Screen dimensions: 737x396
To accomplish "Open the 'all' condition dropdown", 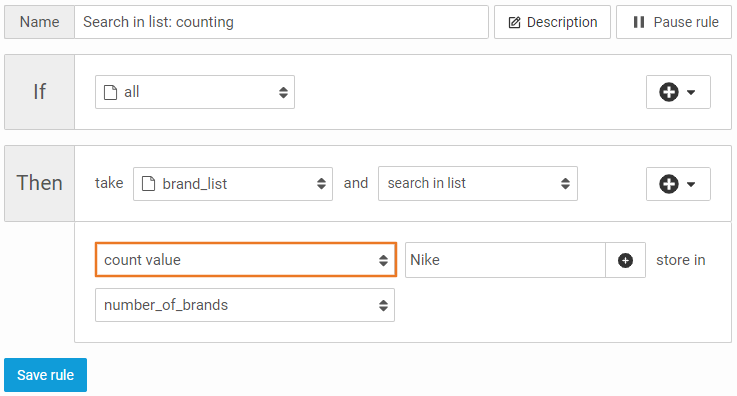I will click(x=195, y=92).
